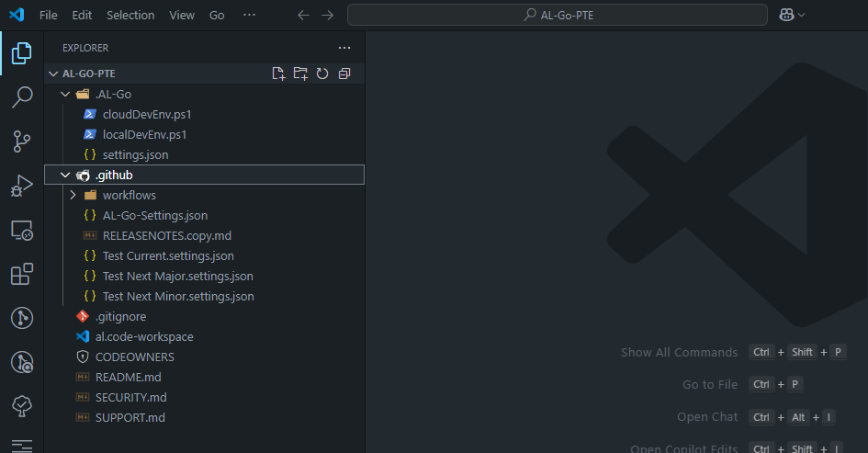The image size is (868, 453).
Task: Open the tree-shaped icon in activity bar
Action: [22, 406]
